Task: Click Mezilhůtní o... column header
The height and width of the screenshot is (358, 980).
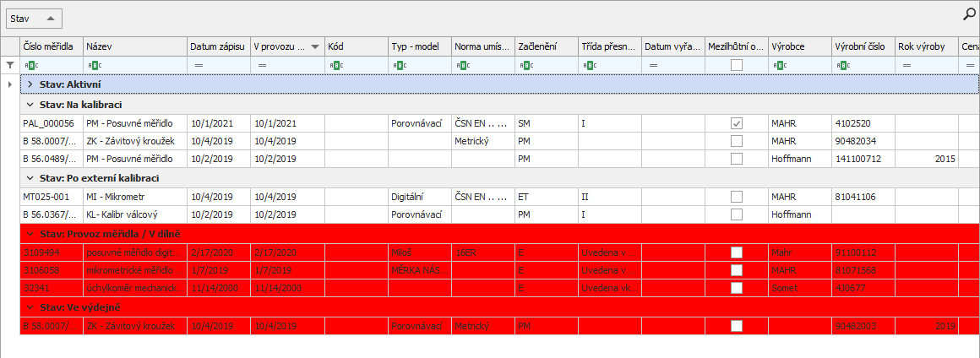Action: point(737,46)
